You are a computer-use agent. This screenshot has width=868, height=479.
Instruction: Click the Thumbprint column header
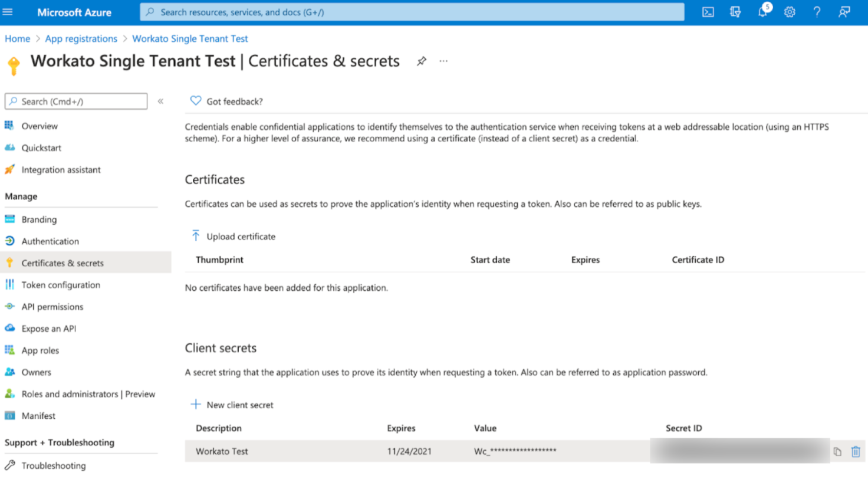click(x=219, y=260)
